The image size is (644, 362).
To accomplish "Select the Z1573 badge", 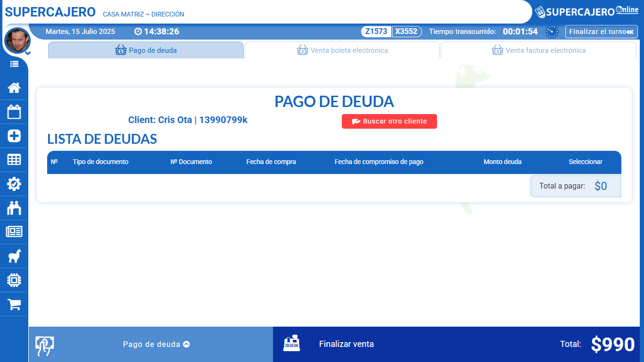I will point(376,32).
